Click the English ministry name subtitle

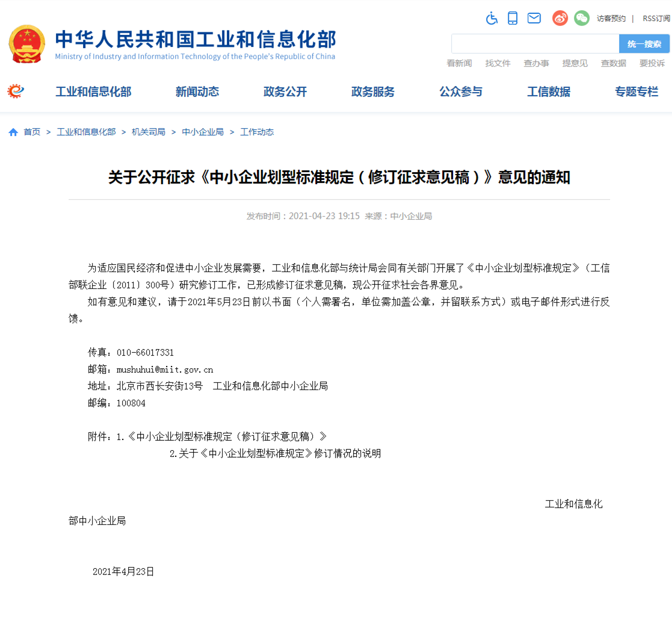pos(195,57)
